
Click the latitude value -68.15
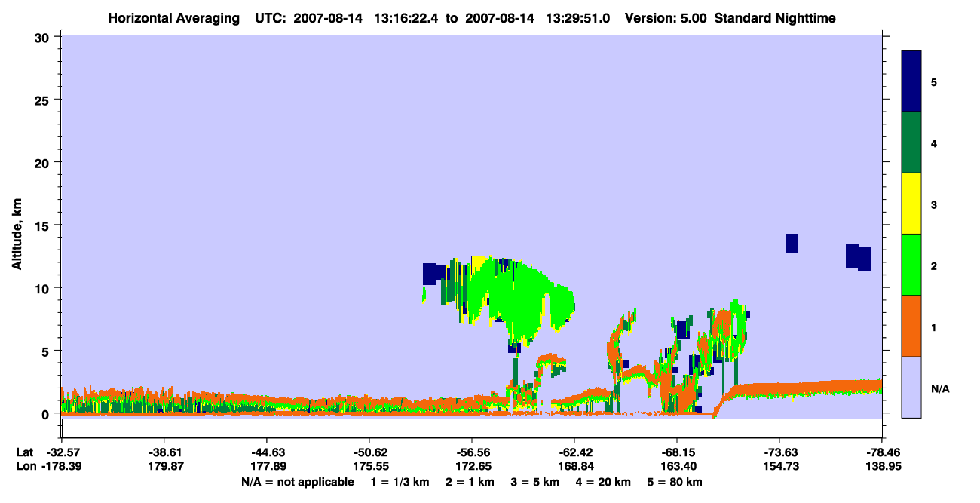677,452
